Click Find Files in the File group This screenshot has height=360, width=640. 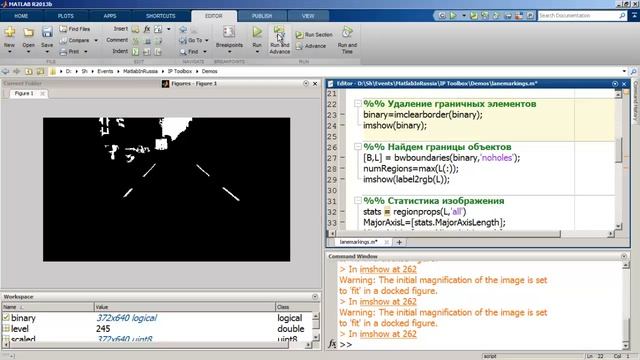coord(75,29)
